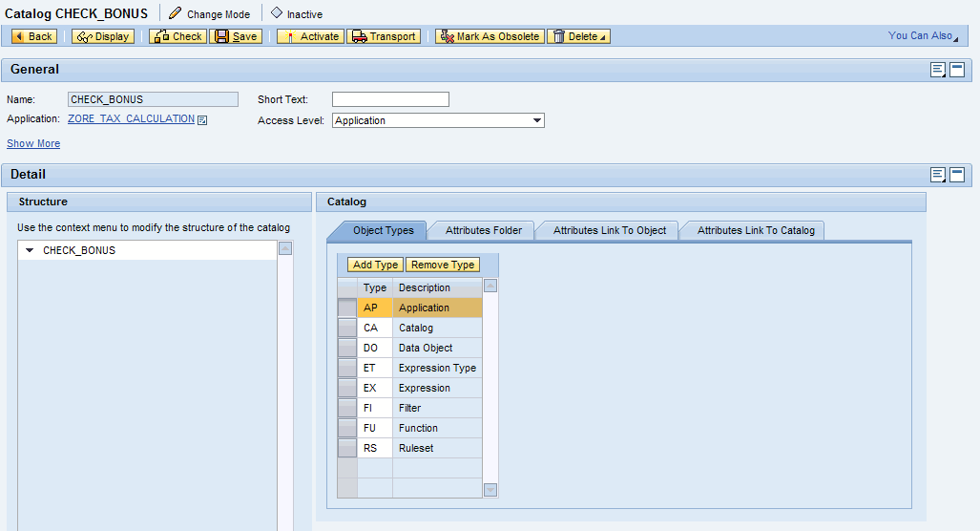Save the catalog with the Save button
The height and width of the screenshot is (531, 980).
click(236, 36)
